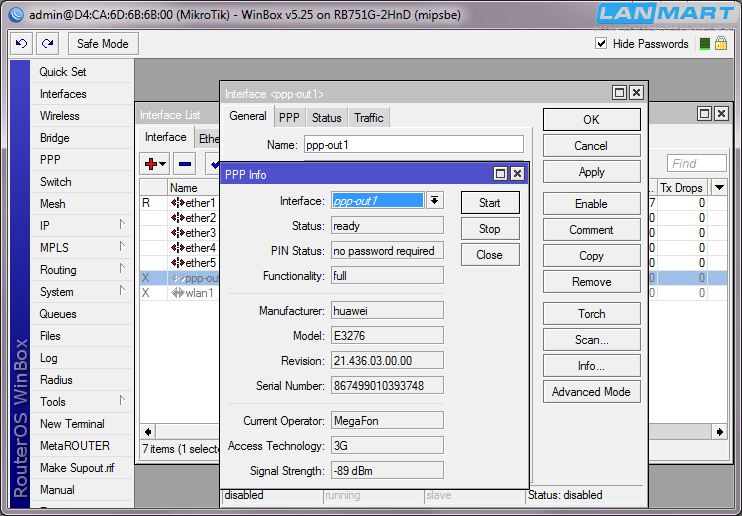The height and width of the screenshot is (516, 742).
Task: Toggle the Hide Passwords checkbox
Action: (601, 44)
